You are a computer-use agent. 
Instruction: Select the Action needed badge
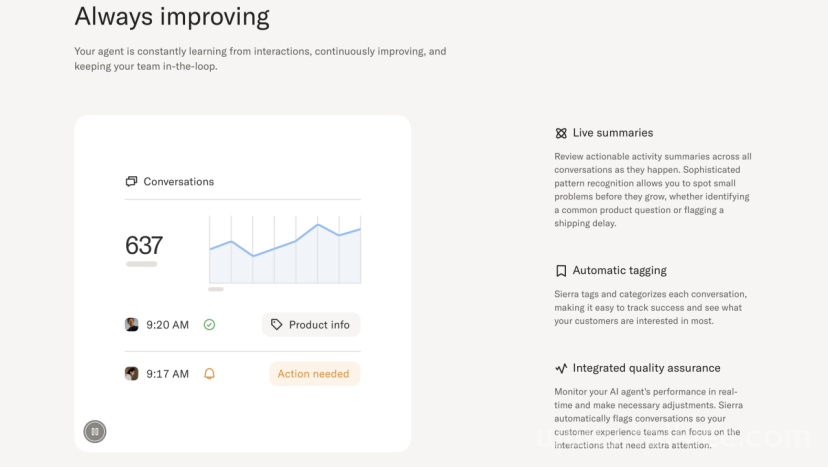click(315, 373)
